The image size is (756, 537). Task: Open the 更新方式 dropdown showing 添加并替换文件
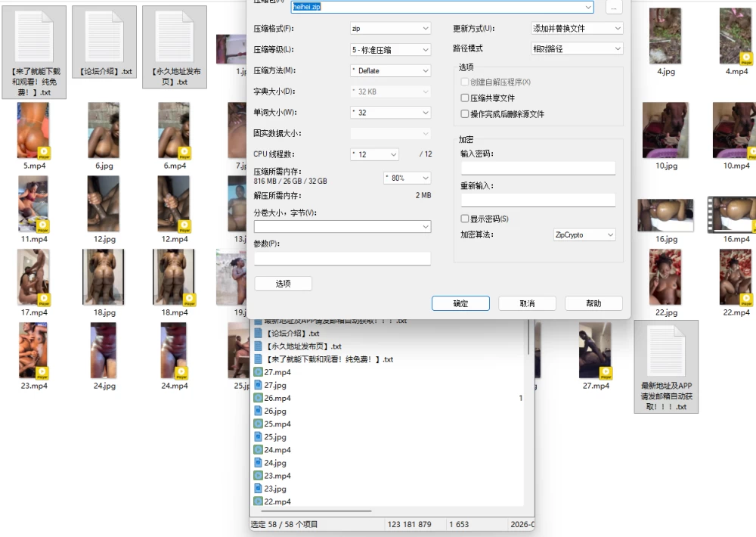pyautogui.click(x=577, y=29)
